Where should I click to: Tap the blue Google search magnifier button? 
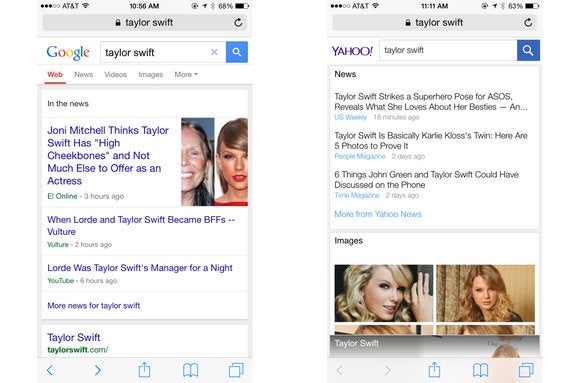tap(237, 52)
